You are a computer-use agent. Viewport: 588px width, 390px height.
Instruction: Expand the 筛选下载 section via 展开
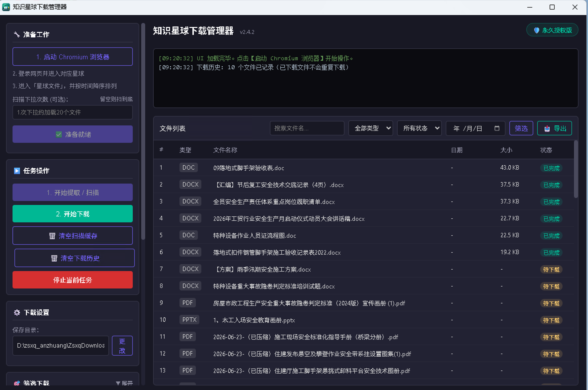[124, 383]
